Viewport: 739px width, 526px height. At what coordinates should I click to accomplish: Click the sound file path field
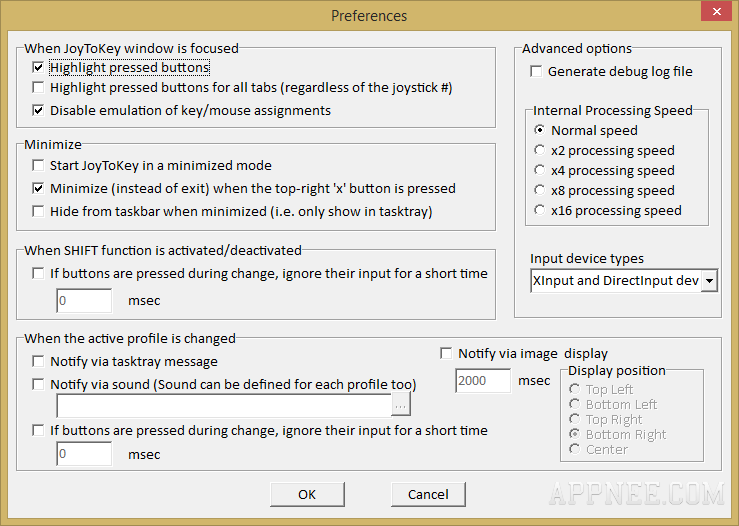[224, 405]
